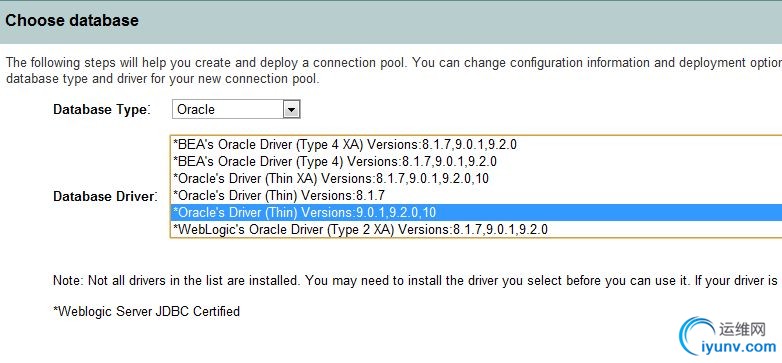
Task: Click the Oracle database type field
Action: (236, 110)
